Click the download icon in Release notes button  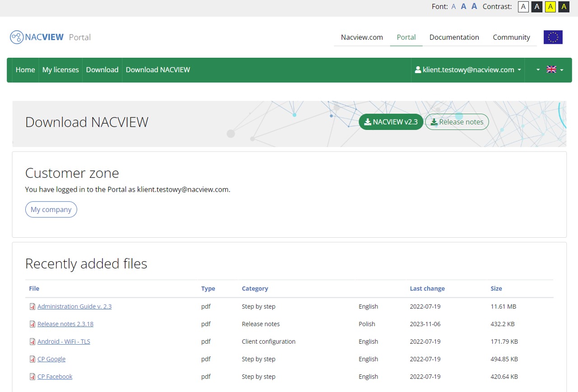click(434, 121)
